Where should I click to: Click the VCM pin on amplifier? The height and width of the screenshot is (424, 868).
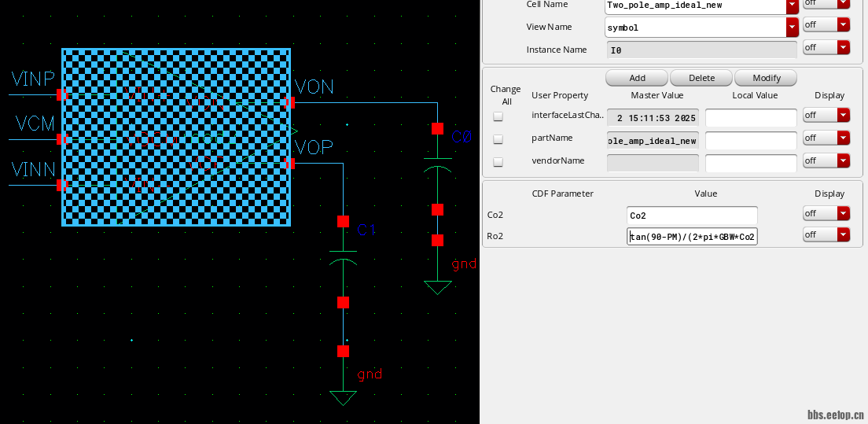click(61, 139)
